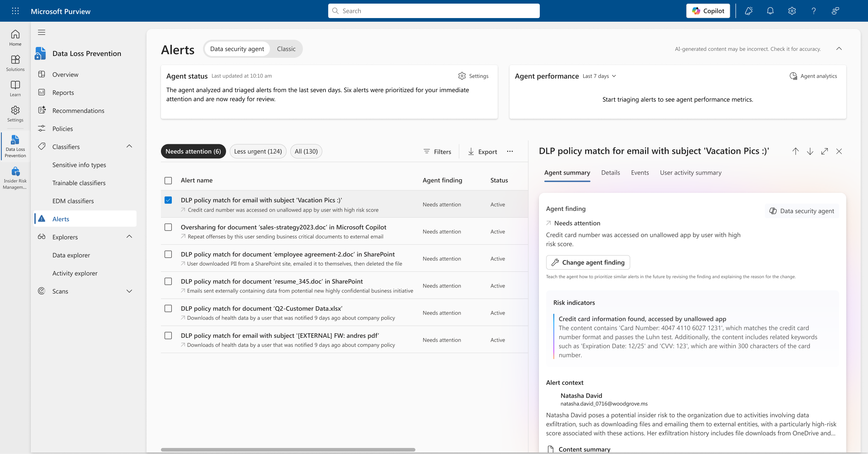Uncheck the 'Vacation Pics :)' alert checkbox
This screenshot has width=868, height=454.
pos(168,200)
